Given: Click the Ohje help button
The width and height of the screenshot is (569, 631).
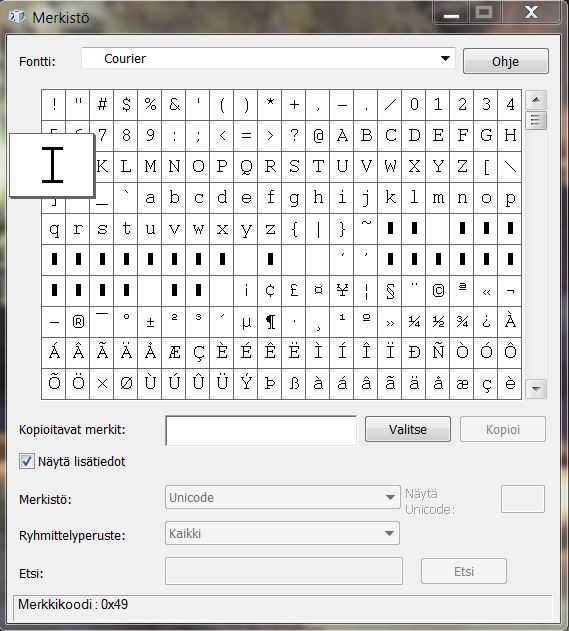Looking at the screenshot, I should pos(505,61).
